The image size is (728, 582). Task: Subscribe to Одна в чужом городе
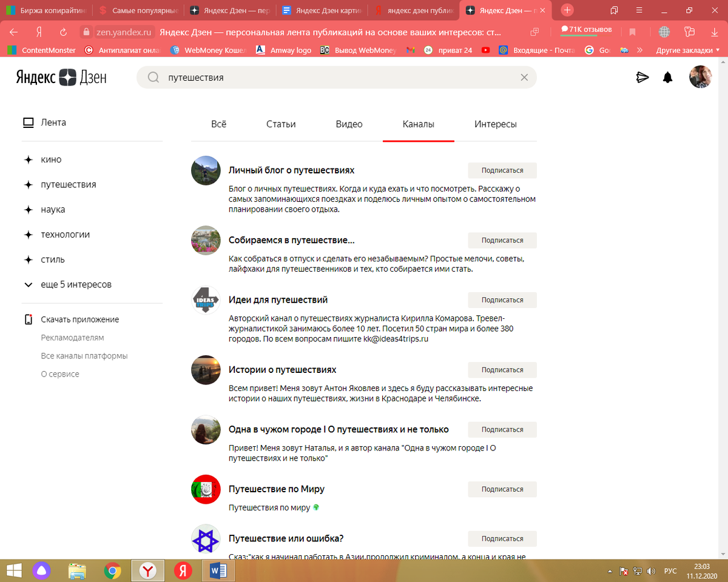[502, 429]
